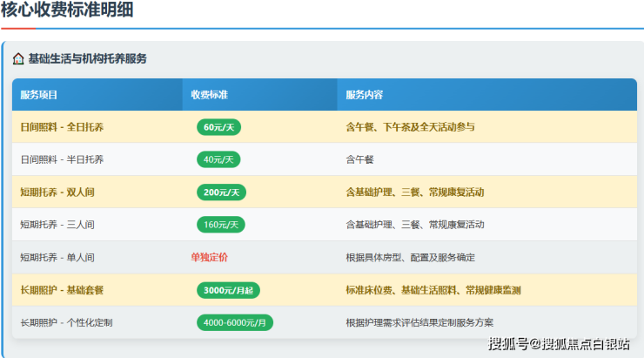Select the 服务项目 column header
Image resolution: width=644 pixels, height=358 pixels.
point(39,94)
